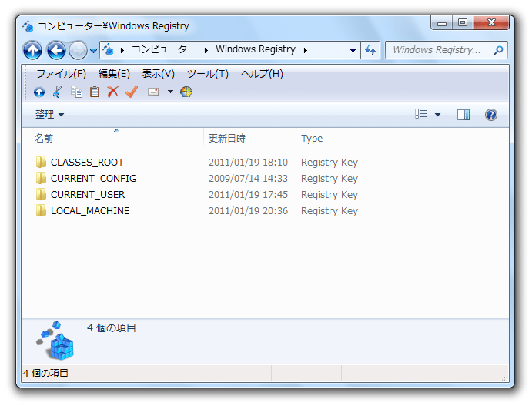Viewport: 532px width, 406px height.
Task: Open the Views dropdown arrow next to the card icon
Action: pyautogui.click(x=170, y=92)
